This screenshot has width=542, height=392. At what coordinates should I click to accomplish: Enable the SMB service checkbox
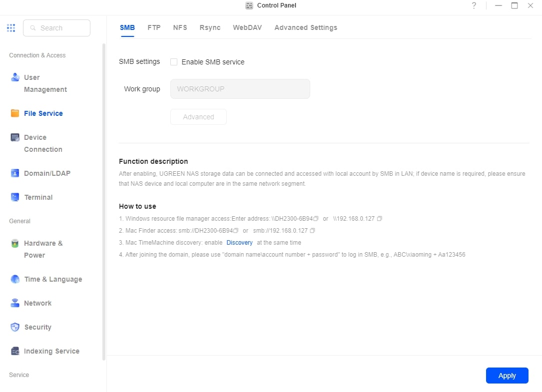pos(174,62)
